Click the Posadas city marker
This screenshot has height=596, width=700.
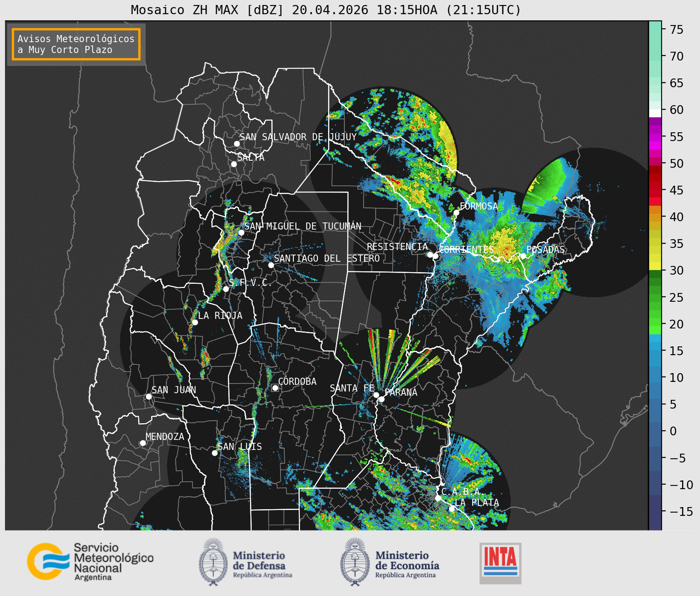coord(523,256)
